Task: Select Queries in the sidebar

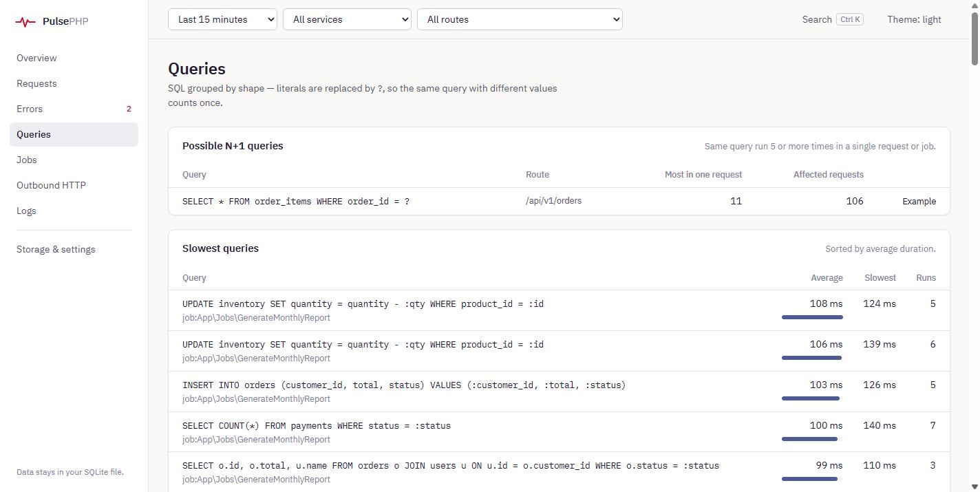Action: 74,134
